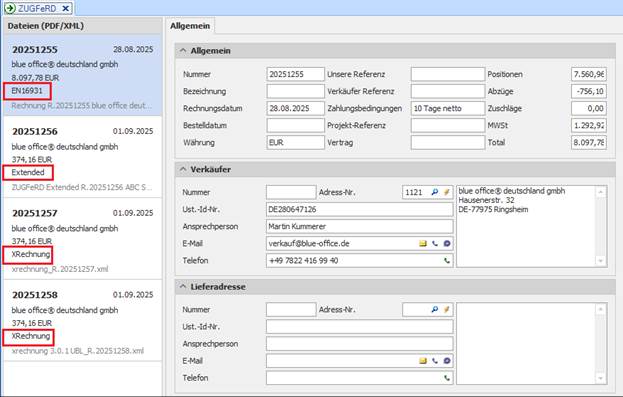
Task: Click the search magnifier in Lieferadresse Adress-Nr.
Action: pyautogui.click(x=435, y=310)
